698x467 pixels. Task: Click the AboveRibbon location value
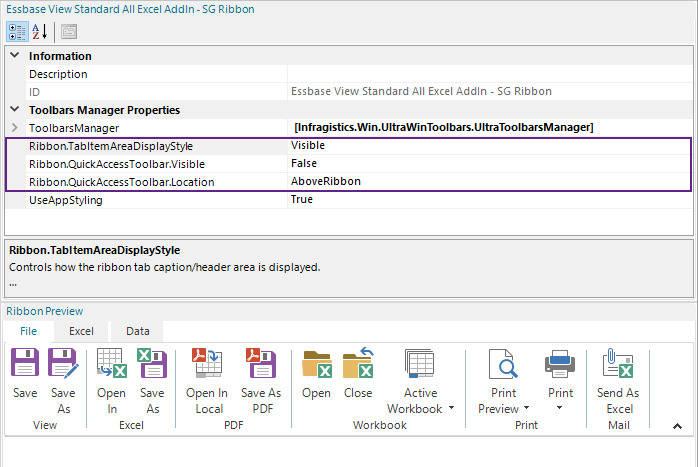point(326,182)
